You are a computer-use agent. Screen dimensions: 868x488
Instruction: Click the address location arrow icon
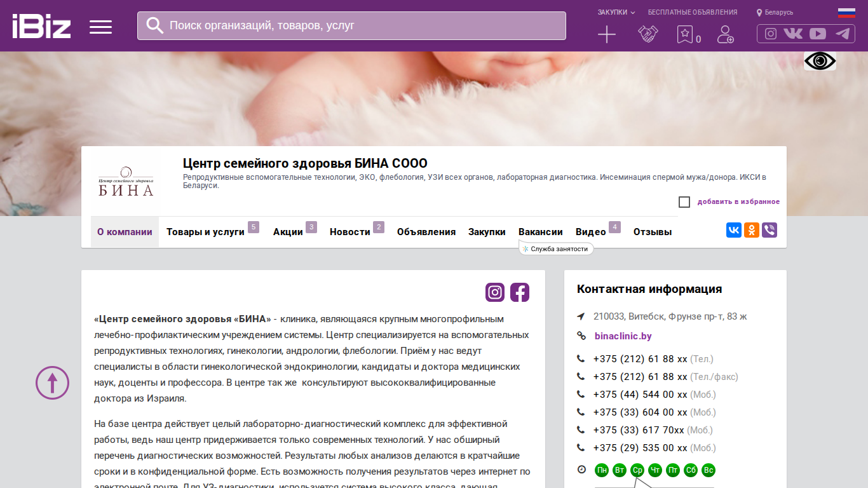pyautogui.click(x=581, y=316)
